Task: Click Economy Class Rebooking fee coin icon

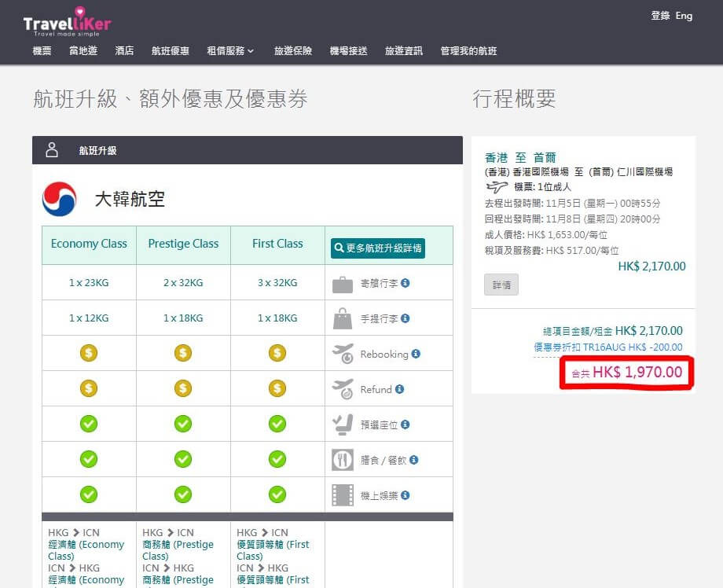Action: 89,353
